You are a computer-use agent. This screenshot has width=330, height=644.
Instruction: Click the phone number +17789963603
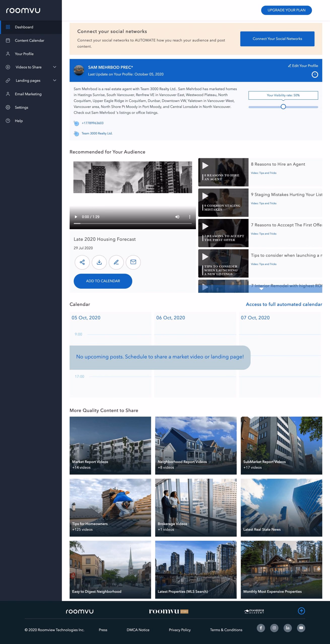[92, 123]
